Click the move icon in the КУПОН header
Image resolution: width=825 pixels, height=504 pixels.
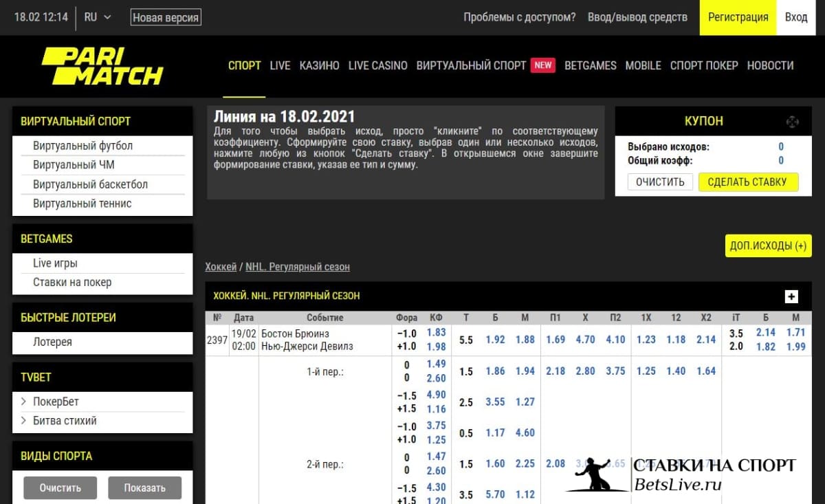[x=792, y=122]
